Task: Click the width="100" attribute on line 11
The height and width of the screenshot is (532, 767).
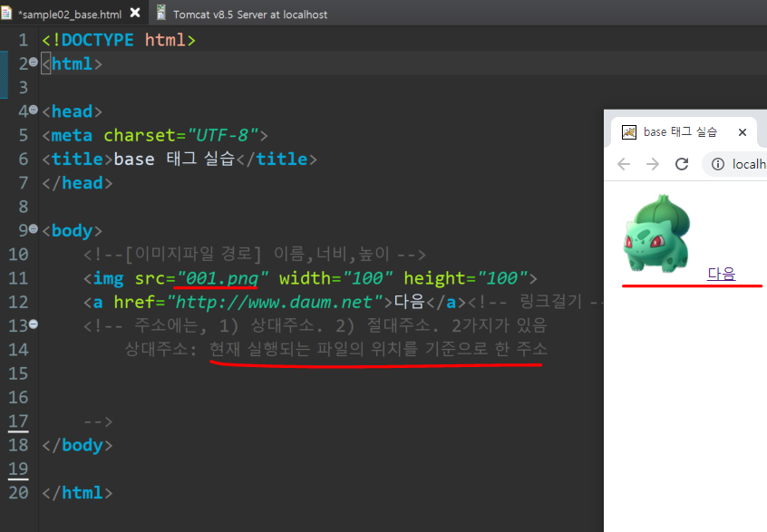Action: (335, 278)
